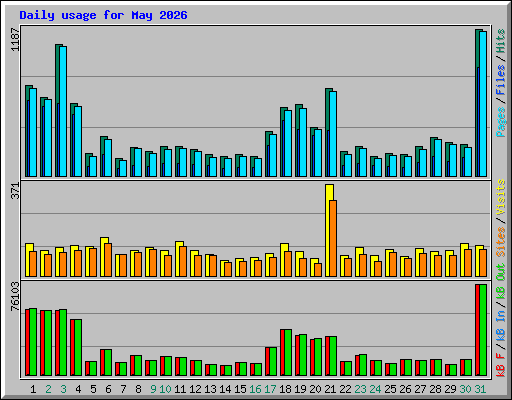Click day 2 on the x-axis
This screenshot has width=512, height=400.
coord(48,389)
